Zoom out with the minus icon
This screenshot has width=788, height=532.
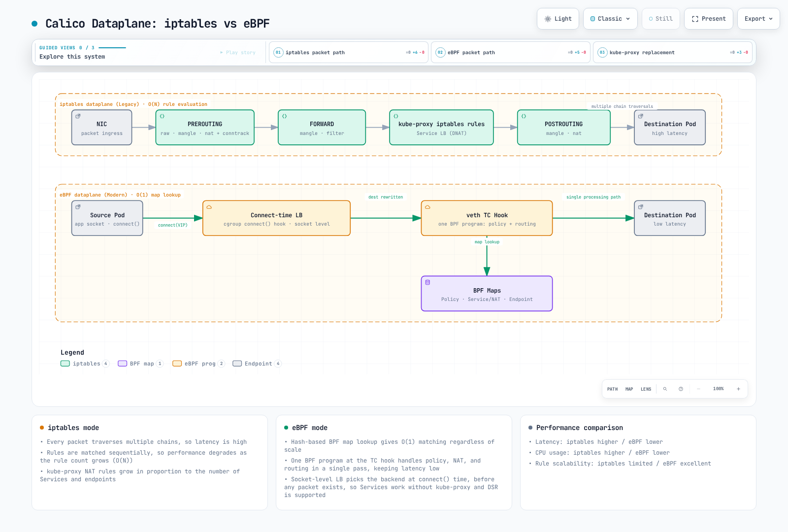pos(698,389)
